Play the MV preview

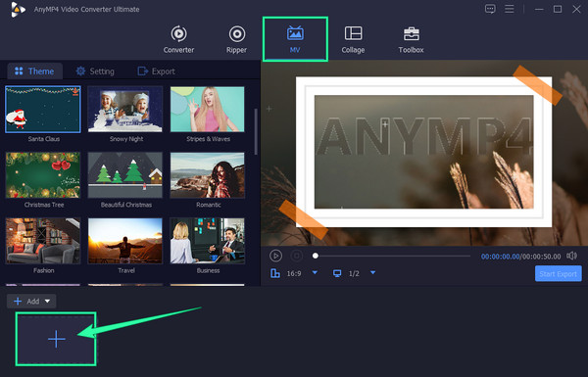point(275,256)
